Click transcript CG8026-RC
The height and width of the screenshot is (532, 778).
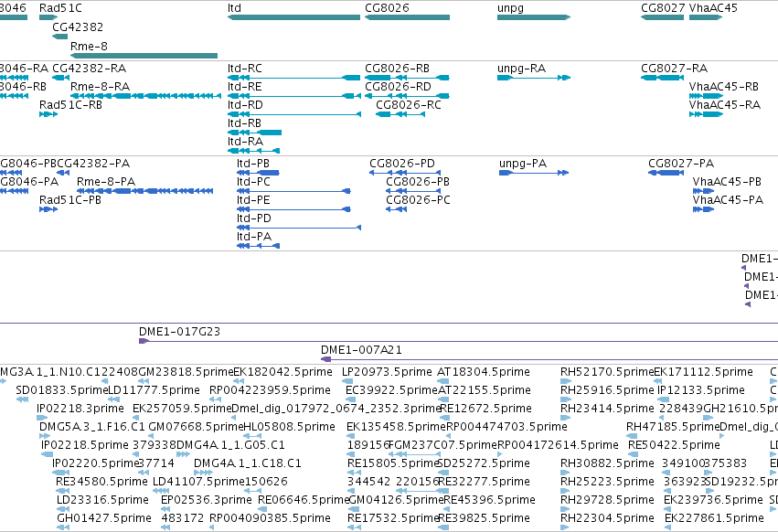pyautogui.click(x=400, y=114)
